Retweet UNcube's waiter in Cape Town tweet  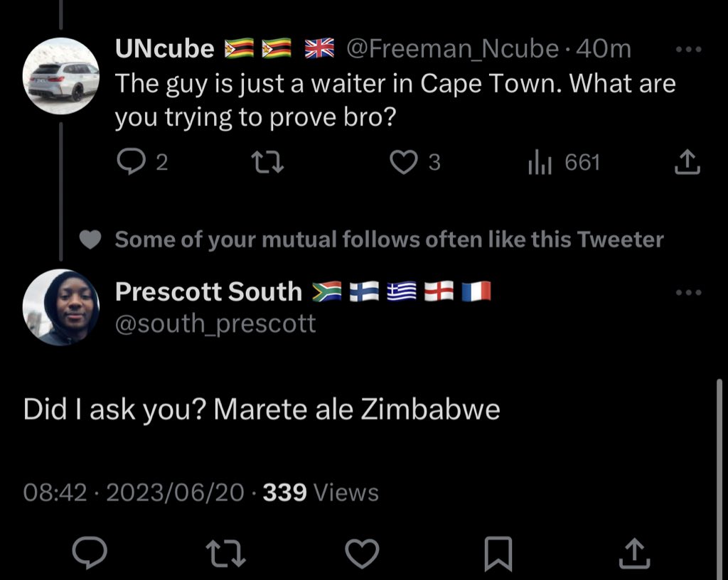click(267, 162)
